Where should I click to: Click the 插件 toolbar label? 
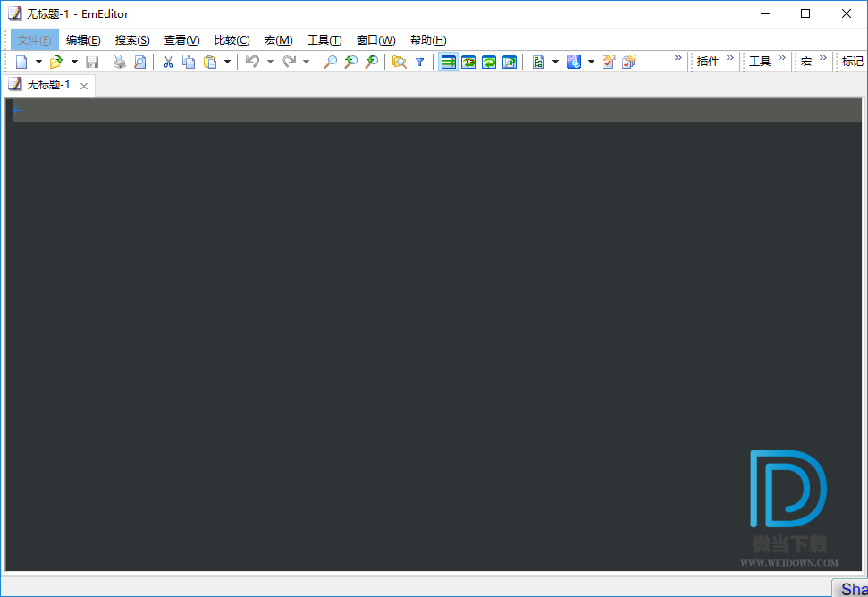tap(707, 62)
